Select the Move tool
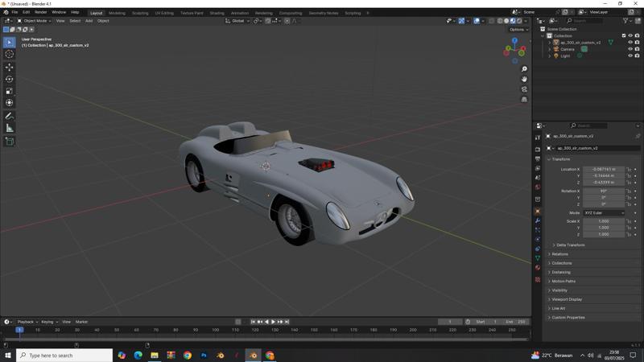Viewport: 644px width, 362px height. coord(9,67)
